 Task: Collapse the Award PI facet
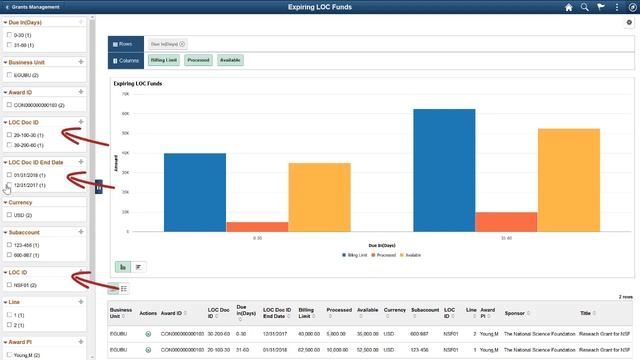(5, 342)
